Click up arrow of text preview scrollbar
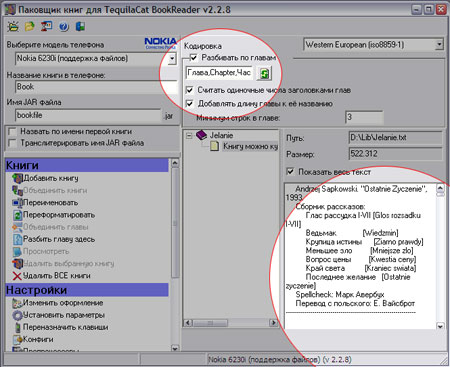This screenshot has height=367, width=450. tap(440, 188)
